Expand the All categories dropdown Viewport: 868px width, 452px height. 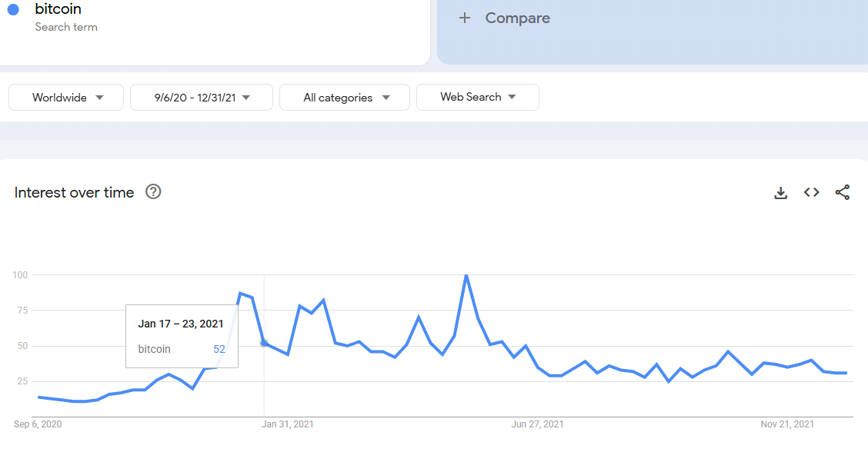click(345, 98)
